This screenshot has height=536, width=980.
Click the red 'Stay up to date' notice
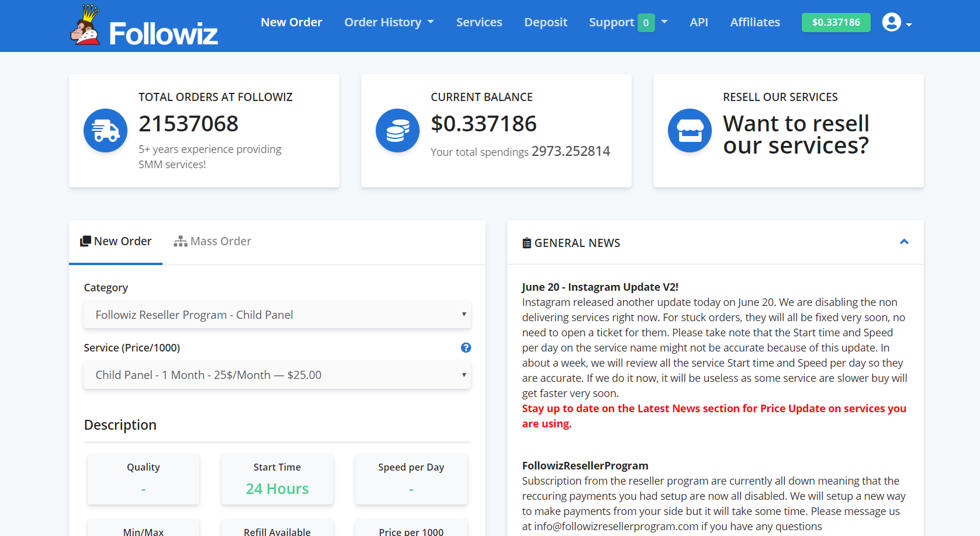coord(714,416)
